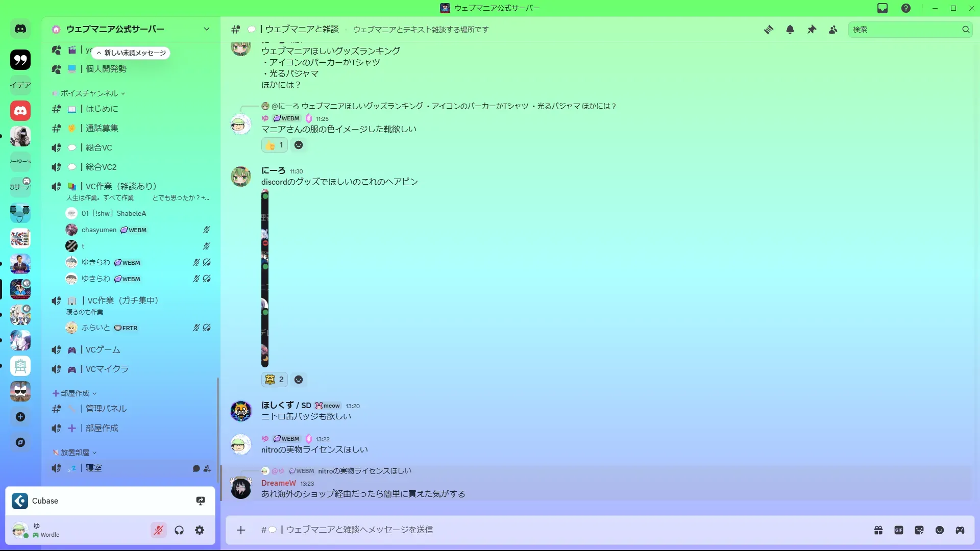Focus the 検索 search field
980x551 pixels.
pos(904,30)
